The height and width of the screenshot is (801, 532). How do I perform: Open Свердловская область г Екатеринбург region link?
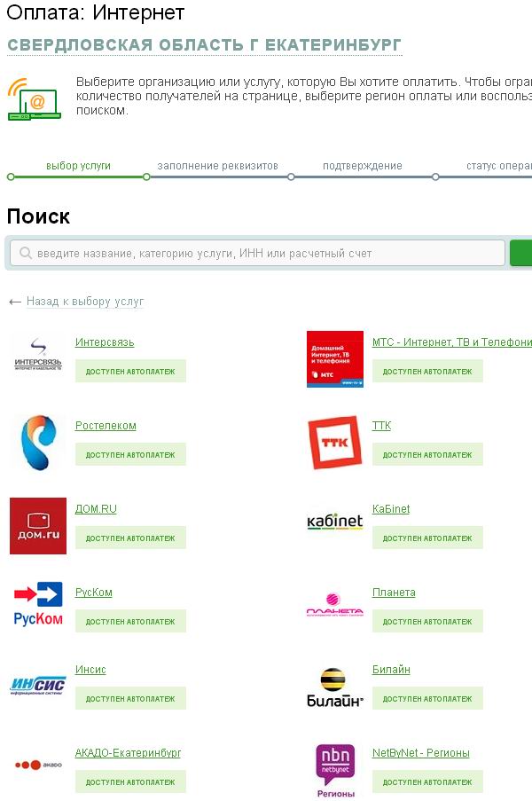[204, 45]
